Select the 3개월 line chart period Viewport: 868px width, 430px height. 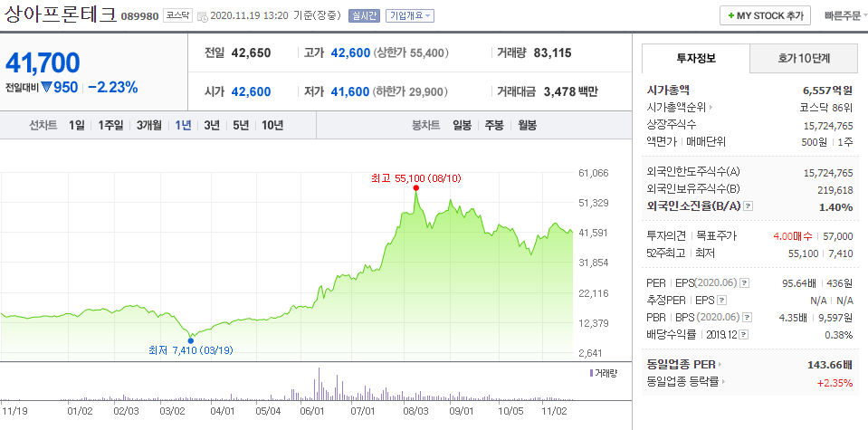(149, 125)
